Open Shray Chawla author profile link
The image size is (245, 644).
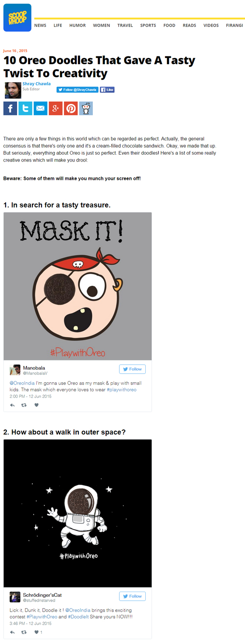pyautogui.click(x=37, y=84)
